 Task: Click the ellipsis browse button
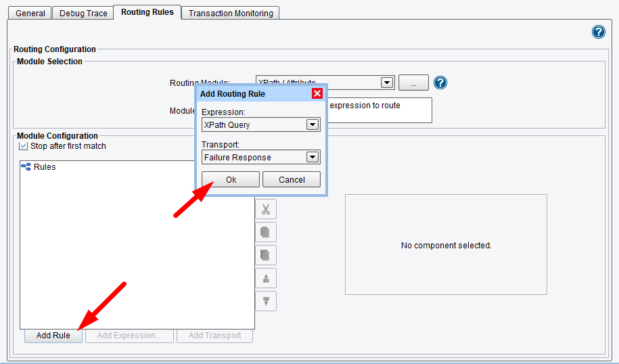coord(413,83)
